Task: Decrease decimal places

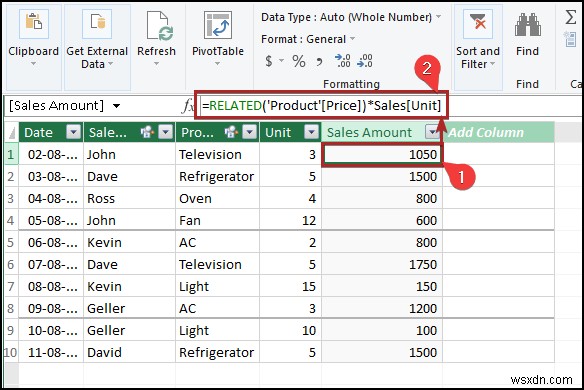Action: pyautogui.click(x=365, y=61)
